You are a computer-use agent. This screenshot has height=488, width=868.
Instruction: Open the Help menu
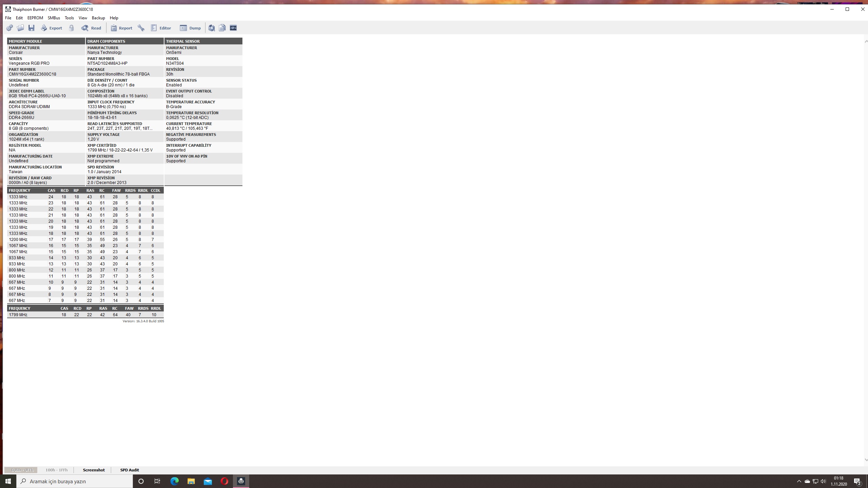[x=114, y=18]
